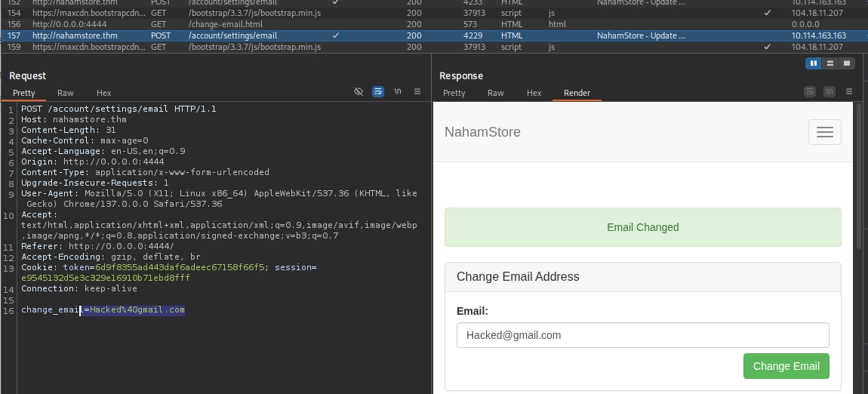
Task: Toggle the \n newline display in Request
Action: tap(398, 91)
